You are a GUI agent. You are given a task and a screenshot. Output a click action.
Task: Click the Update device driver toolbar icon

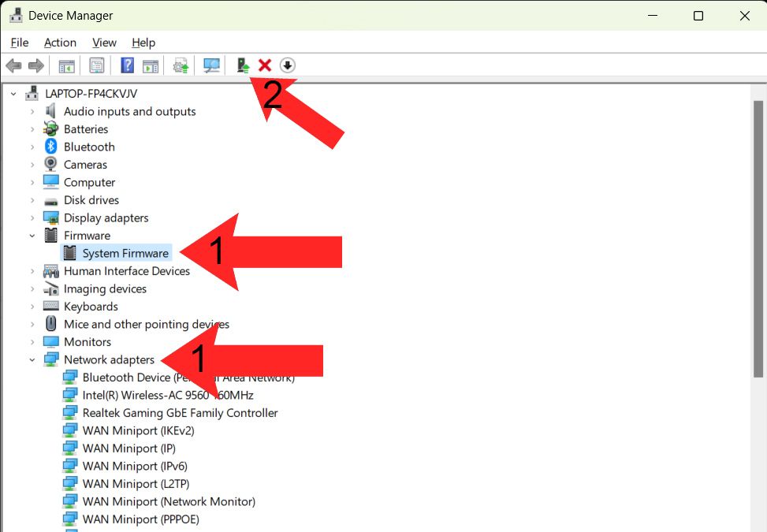click(244, 65)
